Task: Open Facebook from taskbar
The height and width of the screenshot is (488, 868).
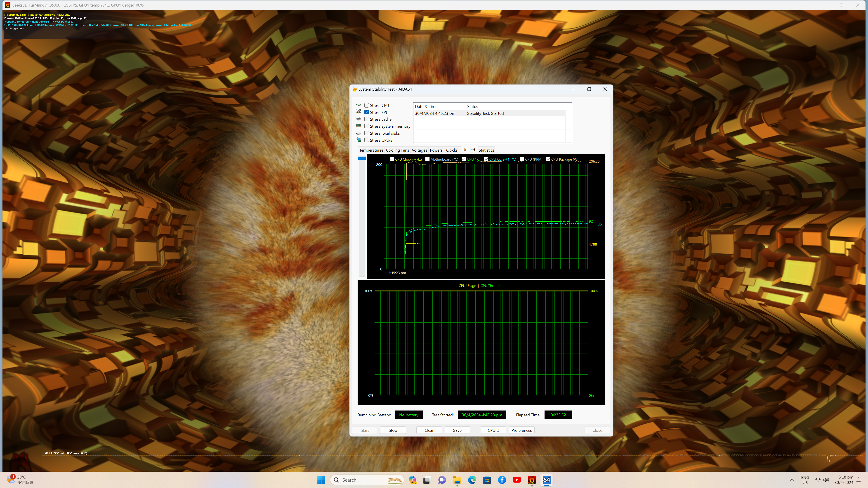Action: pos(502,480)
